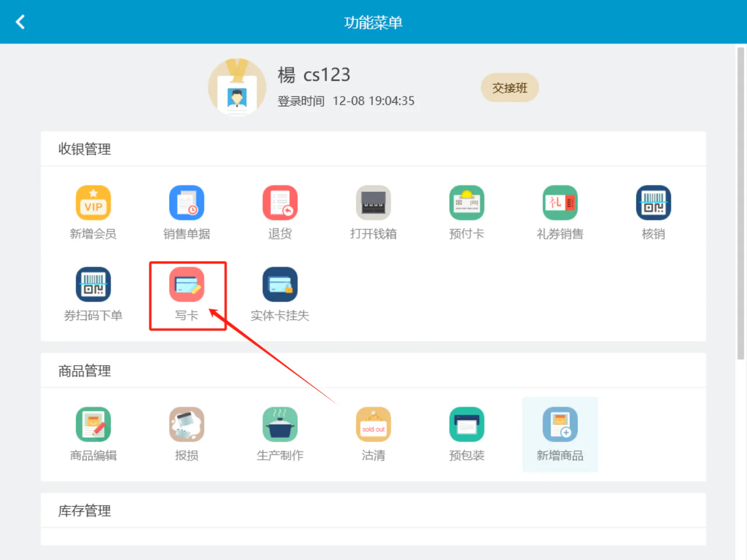Click the 沽清 sold out icon
Viewport: 747px width, 560px height.
373,424
